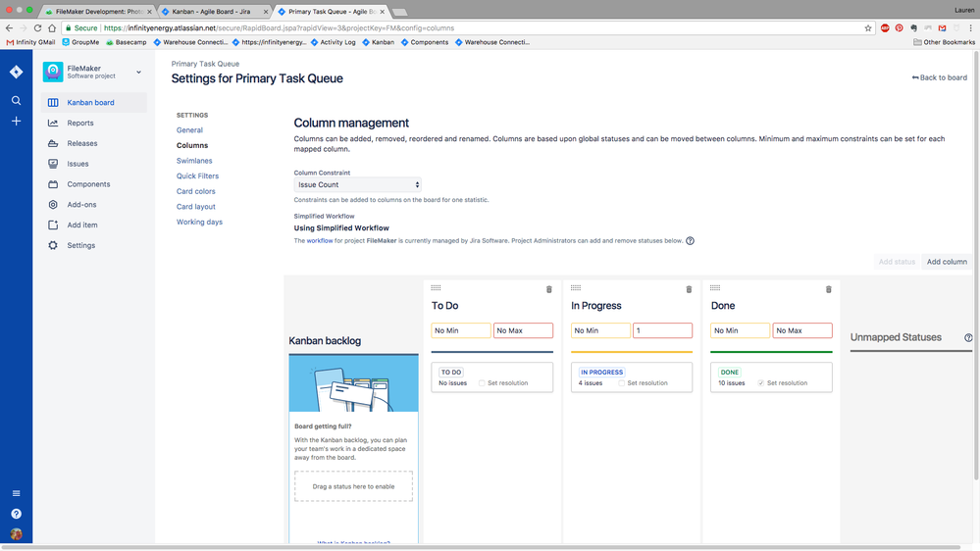The width and height of the screenshot is (980, 551).
Task: Open Activity Log bookmark
Action: [334, 42]
